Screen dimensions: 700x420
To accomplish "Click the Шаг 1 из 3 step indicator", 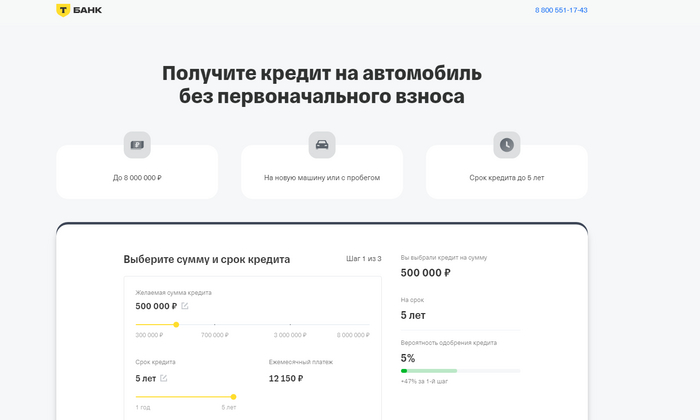I will click(x=364, y=258).
